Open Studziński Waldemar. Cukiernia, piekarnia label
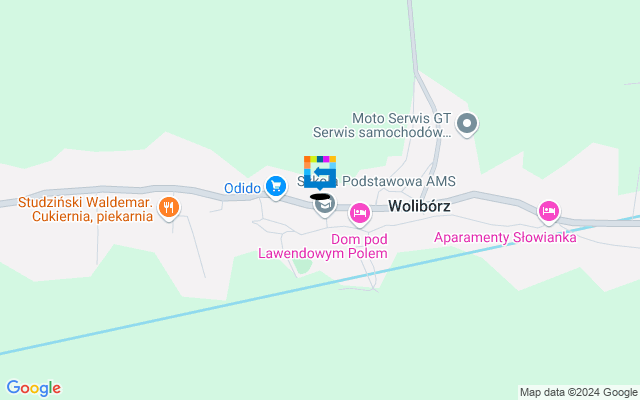 coord(86,209)
